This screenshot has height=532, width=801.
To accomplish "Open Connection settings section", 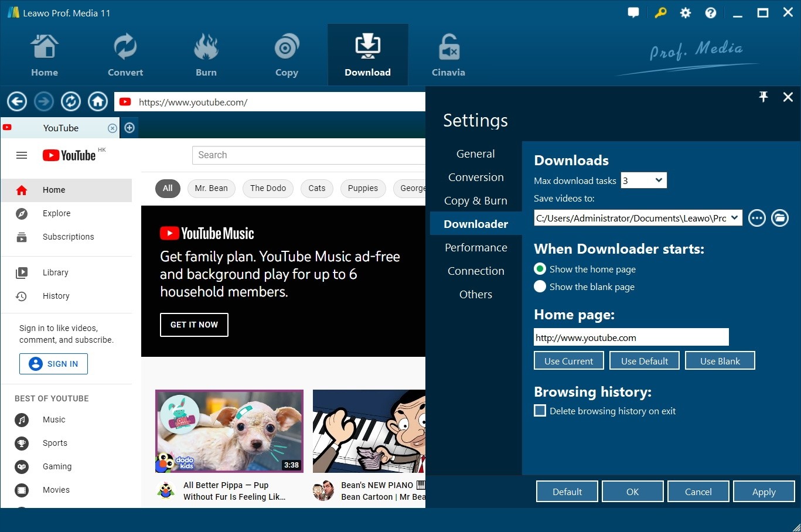I will [x=476, y=271].
